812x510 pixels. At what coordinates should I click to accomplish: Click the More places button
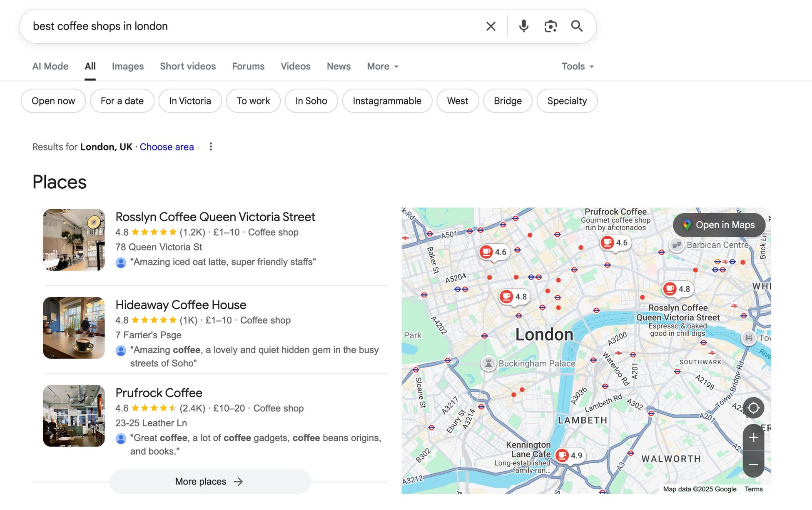click(209, 481)
